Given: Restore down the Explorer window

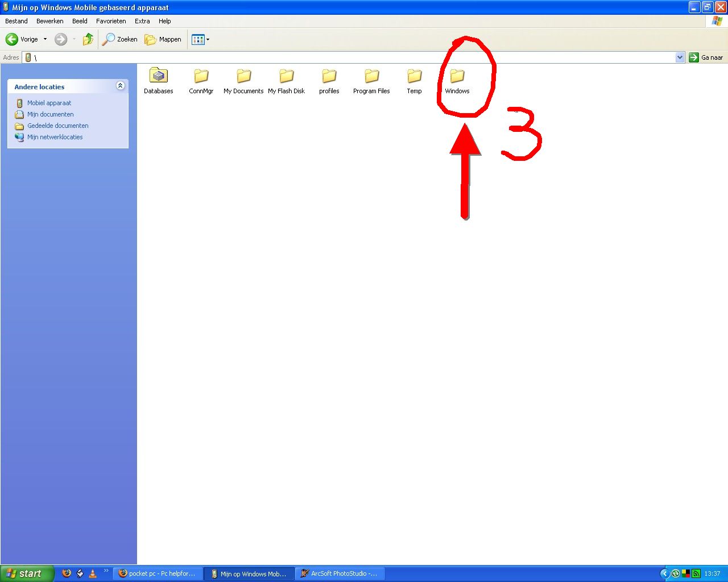Looking at the screenshot, I should click(708, 7).
